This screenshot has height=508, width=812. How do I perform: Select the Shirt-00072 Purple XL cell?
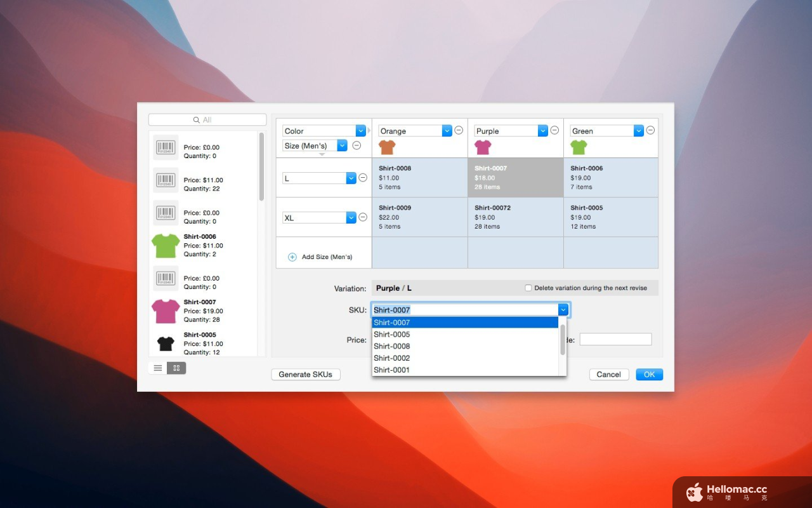click(516, 217)
